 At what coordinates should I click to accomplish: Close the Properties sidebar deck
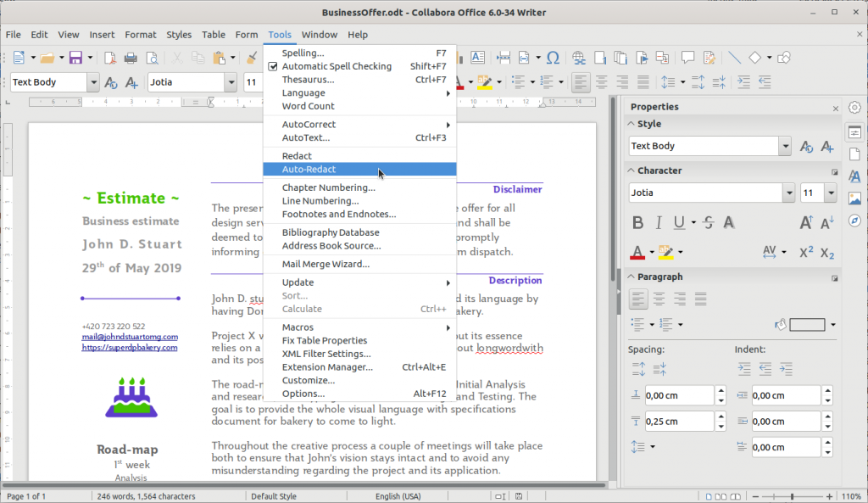[836, 109]
